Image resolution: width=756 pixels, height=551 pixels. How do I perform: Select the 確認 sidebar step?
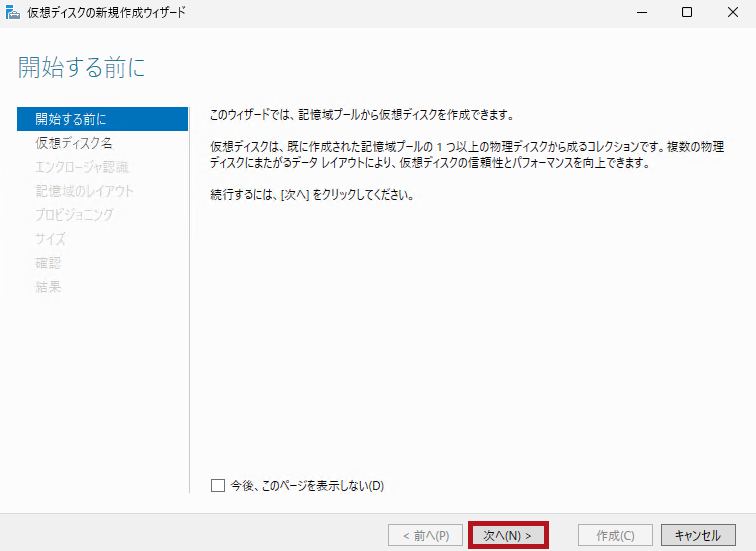(x=48, y=263)
